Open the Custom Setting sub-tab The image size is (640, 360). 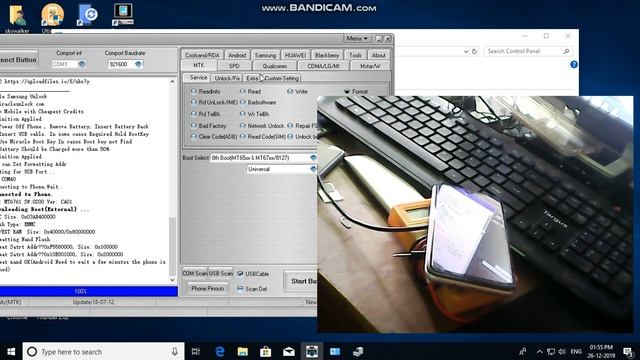coord(282,78)
